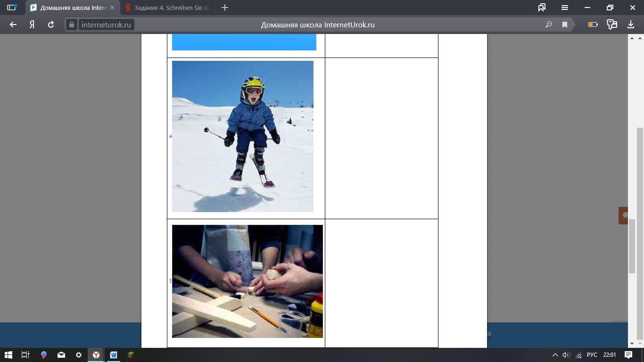Open the browser side panel icon
Viewport: 644px width, 362px height.
11,8
